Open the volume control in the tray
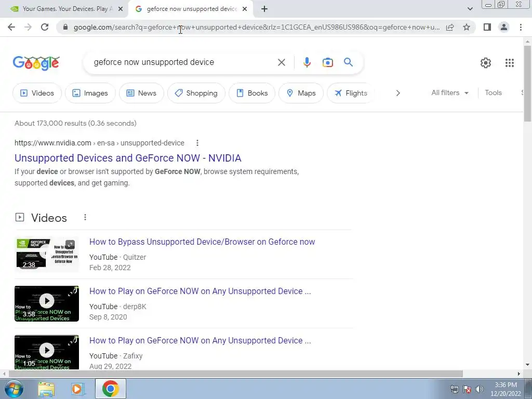The height and width of the screenshot is (399, 532). [480, 389]
